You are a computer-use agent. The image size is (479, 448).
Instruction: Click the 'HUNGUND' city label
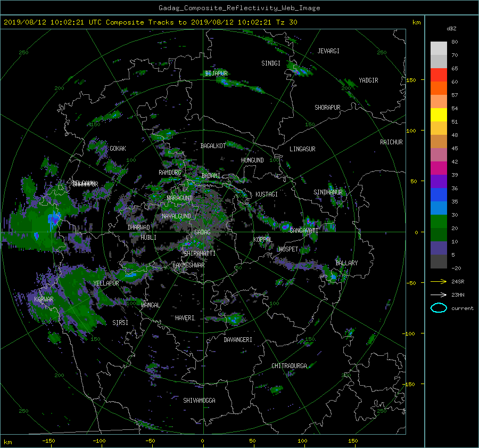[252, 160]
